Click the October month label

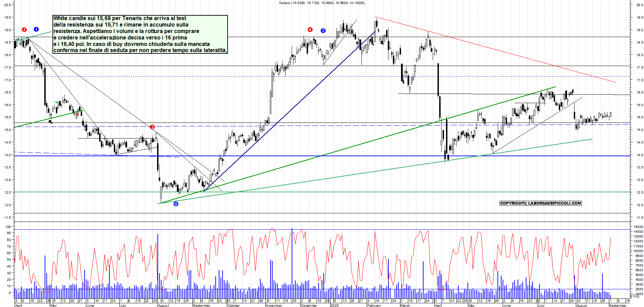pos(233,305)
